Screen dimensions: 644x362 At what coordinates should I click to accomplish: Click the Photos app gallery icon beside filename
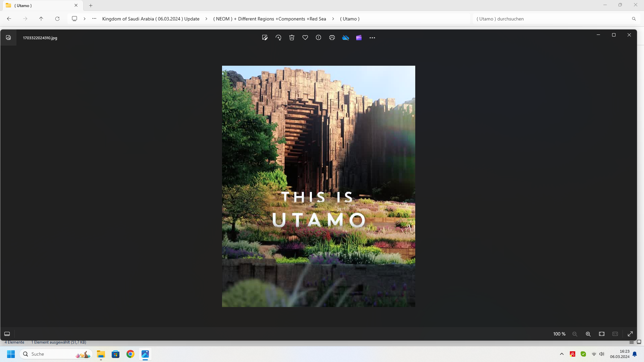[x=8, y=38]
